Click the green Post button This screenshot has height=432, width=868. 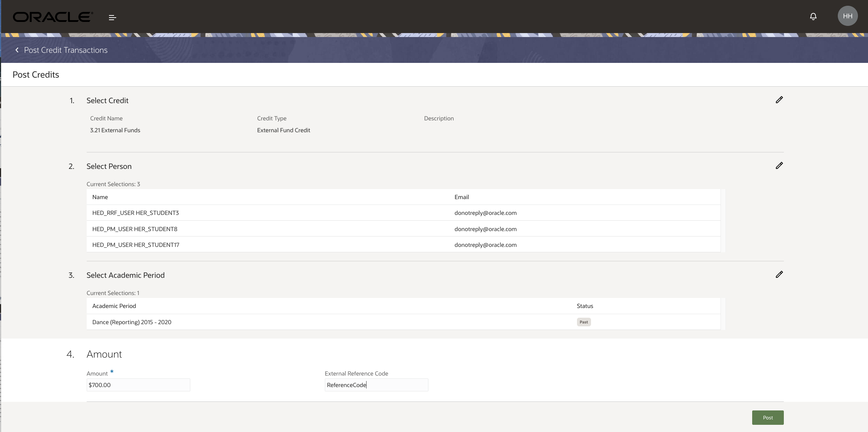pyautogui.click(x=768, y=418)
